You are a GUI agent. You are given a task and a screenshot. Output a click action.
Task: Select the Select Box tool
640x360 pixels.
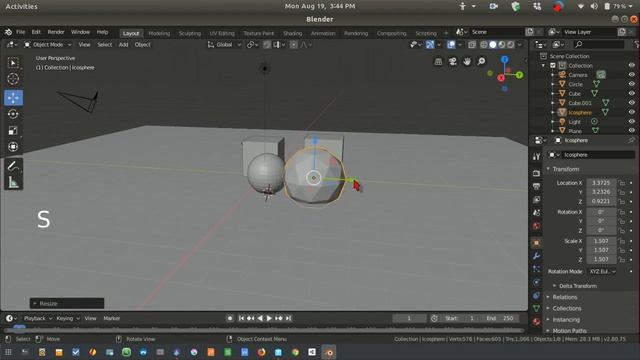click(x=13, y=63)
